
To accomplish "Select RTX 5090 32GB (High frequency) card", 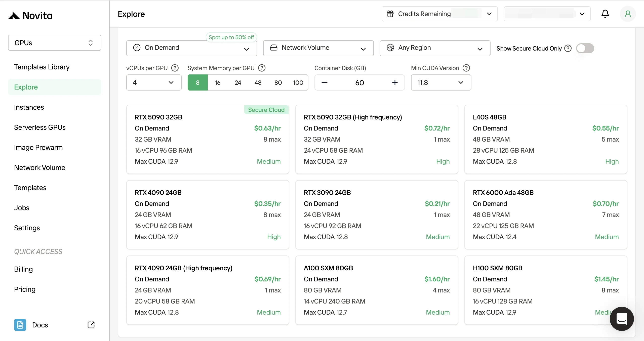I will tap(377, 139).
